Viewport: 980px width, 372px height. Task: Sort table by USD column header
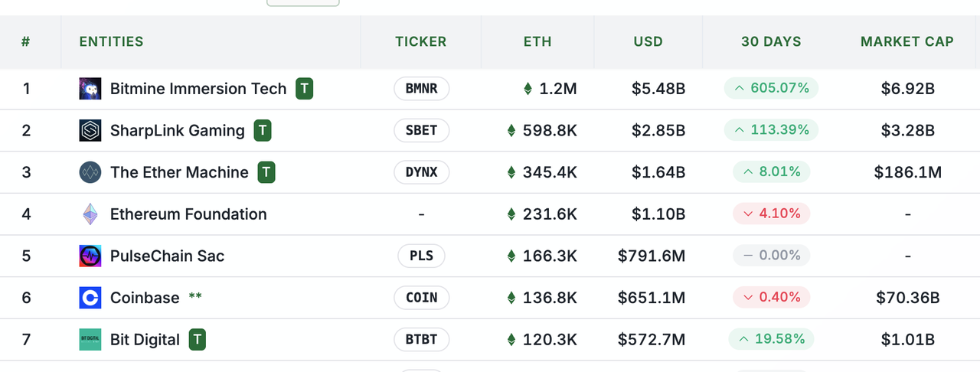click(648, 42)
